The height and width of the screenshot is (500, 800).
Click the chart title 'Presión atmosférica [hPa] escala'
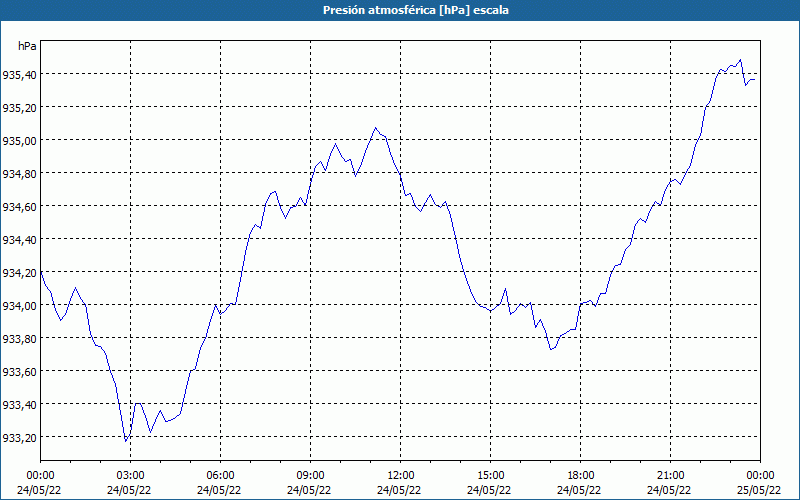416,10
